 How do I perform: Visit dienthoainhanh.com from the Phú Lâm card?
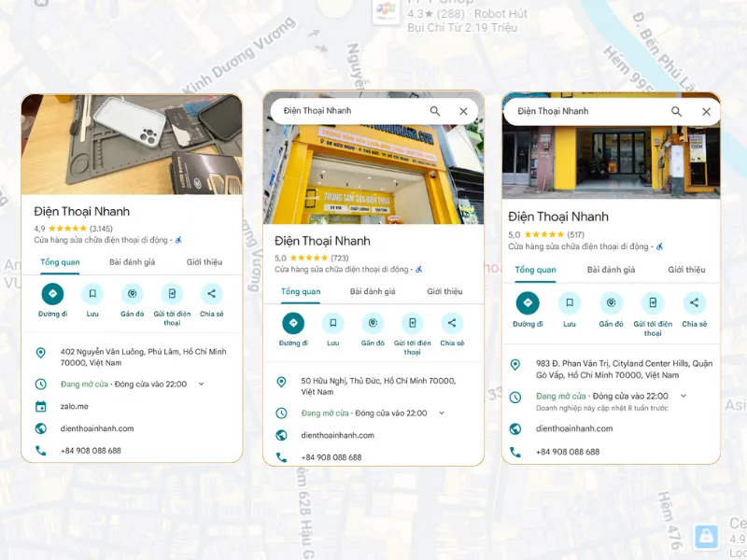pos(97,428)
